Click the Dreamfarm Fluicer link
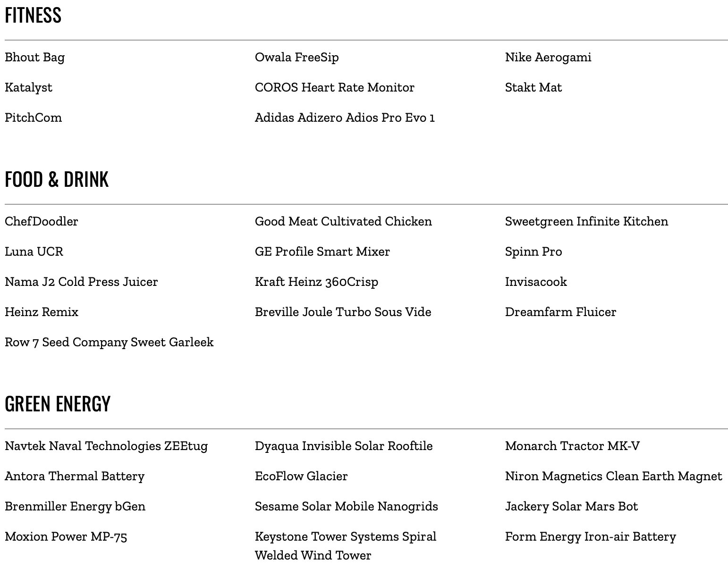728x568 pixels. click(561, 312)
